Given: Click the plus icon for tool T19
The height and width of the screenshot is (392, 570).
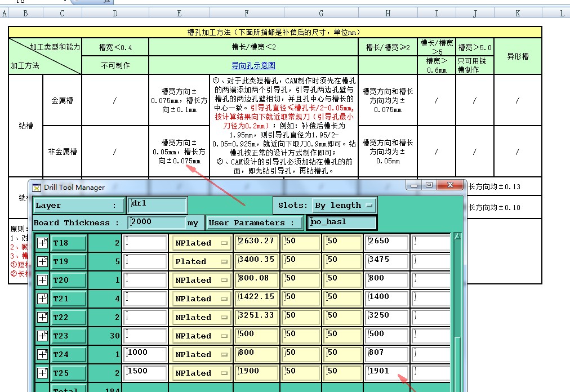Looking at the screenshot, I should tap(43, 261).
